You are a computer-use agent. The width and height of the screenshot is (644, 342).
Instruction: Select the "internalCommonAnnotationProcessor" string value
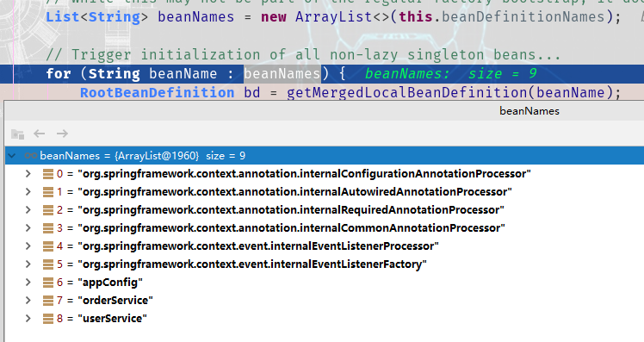291,228
